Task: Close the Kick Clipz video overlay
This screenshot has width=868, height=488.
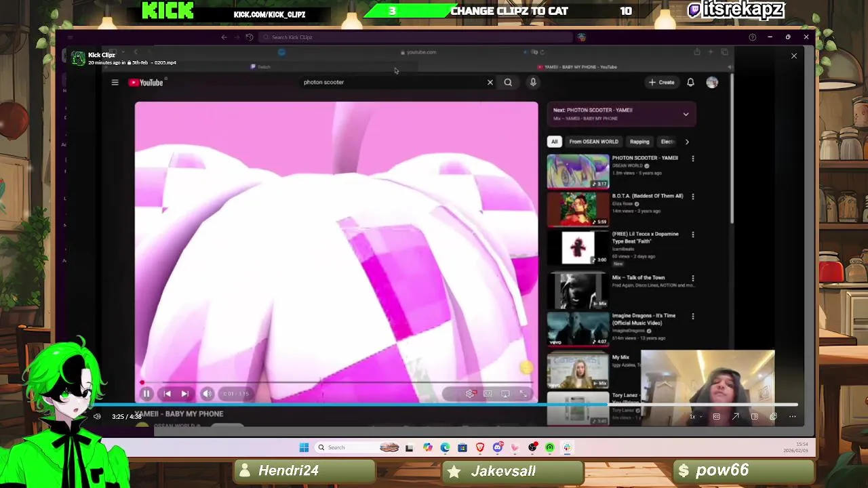Action: [x=794, y=56]
